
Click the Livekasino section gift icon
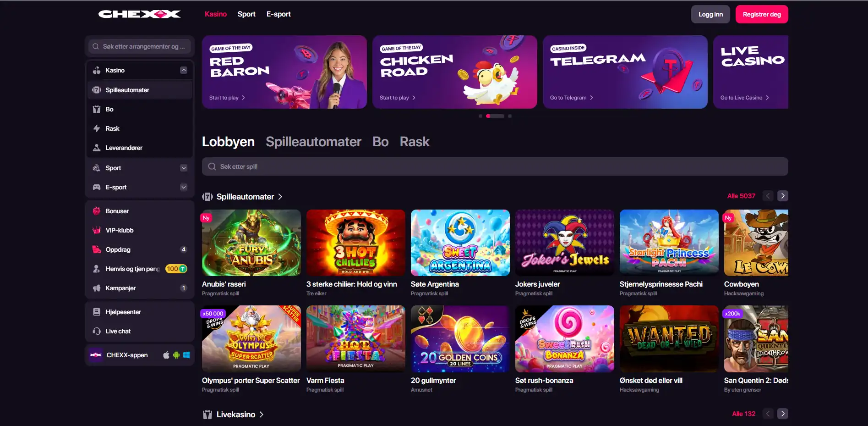pyautogui.click(x=207, y=415)
